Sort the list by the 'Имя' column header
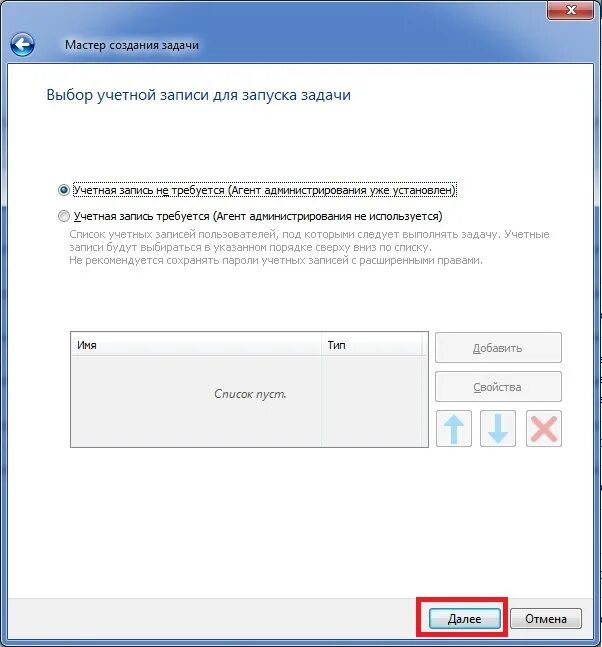 196,345
